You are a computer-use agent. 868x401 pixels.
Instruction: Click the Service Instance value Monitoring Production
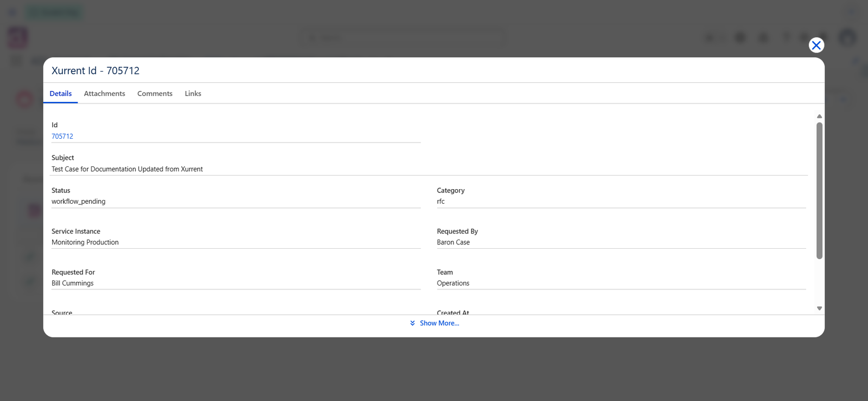85,242
